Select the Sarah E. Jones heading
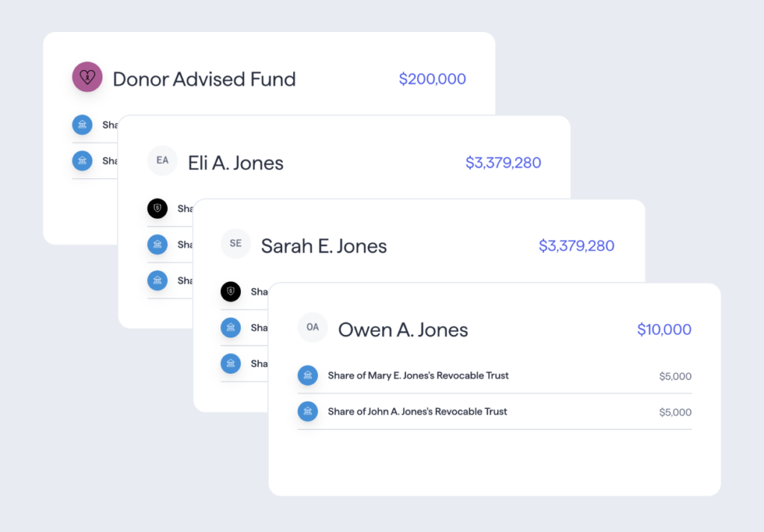 (324, 246)
